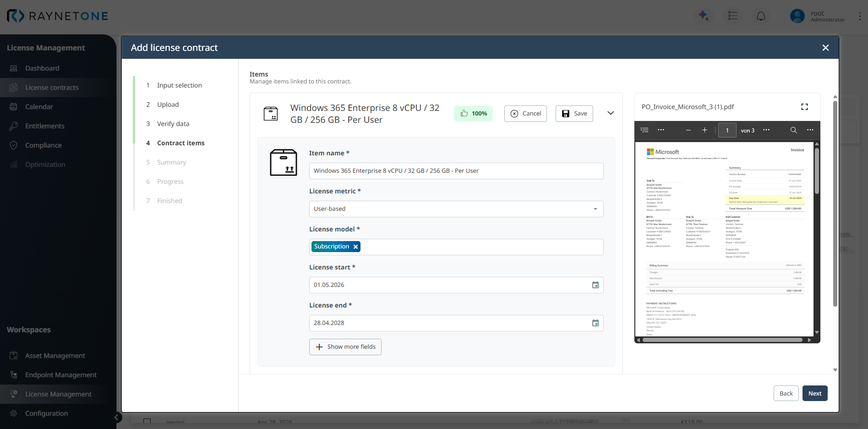Click the root user avatar
This screenshot has width=868, height=429.
[797, 16]
